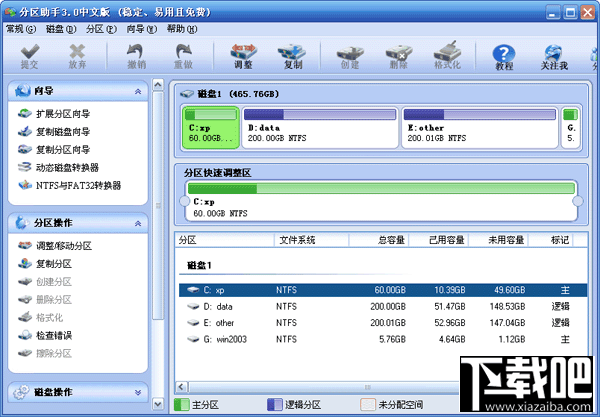Open NTFS与FAT32转换器

coord(69,186)
